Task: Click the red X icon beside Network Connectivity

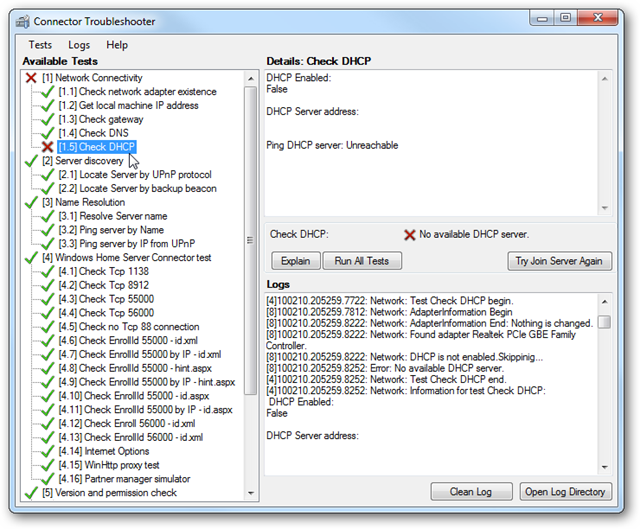Action: coord(31,78)
